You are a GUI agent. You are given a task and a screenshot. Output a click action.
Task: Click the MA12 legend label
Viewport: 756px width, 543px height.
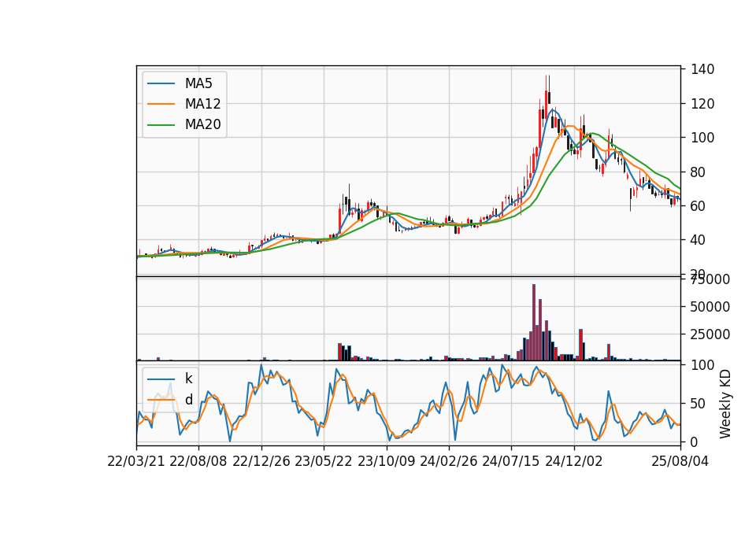coord(202,104)
